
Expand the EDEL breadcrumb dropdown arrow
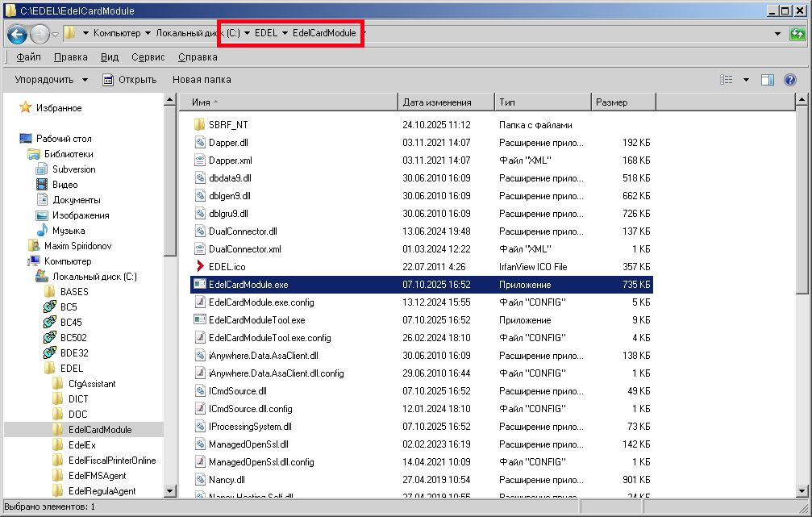tap(285, 33)
